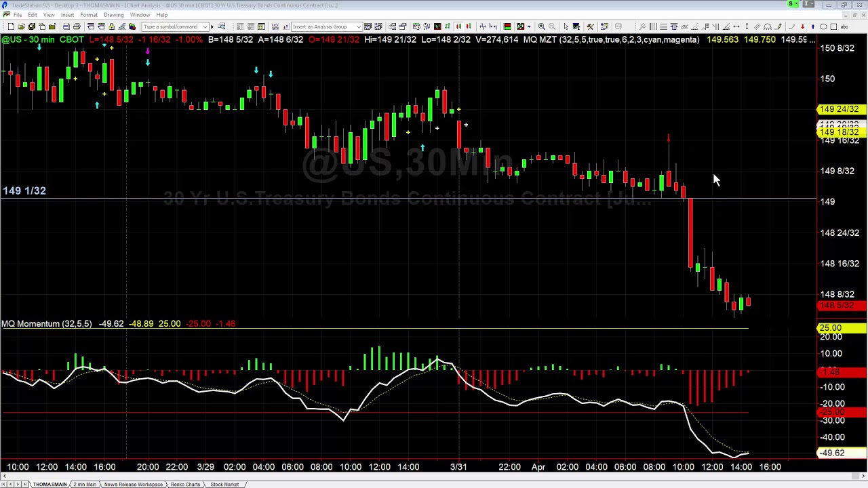Select the OHLC bar chart type icon
868x488 pixels.
[x=448, y=26]
